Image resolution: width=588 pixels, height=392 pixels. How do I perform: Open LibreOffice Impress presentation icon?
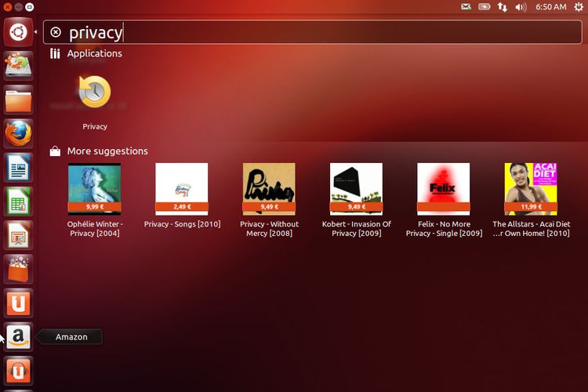18,236
